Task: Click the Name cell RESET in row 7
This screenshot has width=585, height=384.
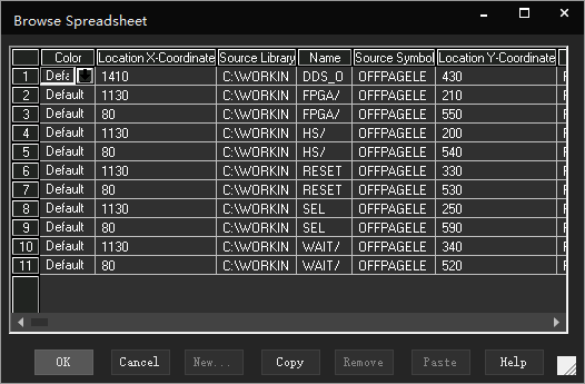Action: pos(325,190)
